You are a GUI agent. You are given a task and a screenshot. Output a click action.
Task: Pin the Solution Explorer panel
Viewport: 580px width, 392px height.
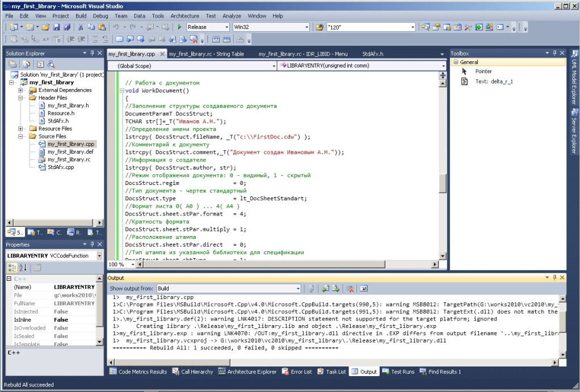(92, 53)
